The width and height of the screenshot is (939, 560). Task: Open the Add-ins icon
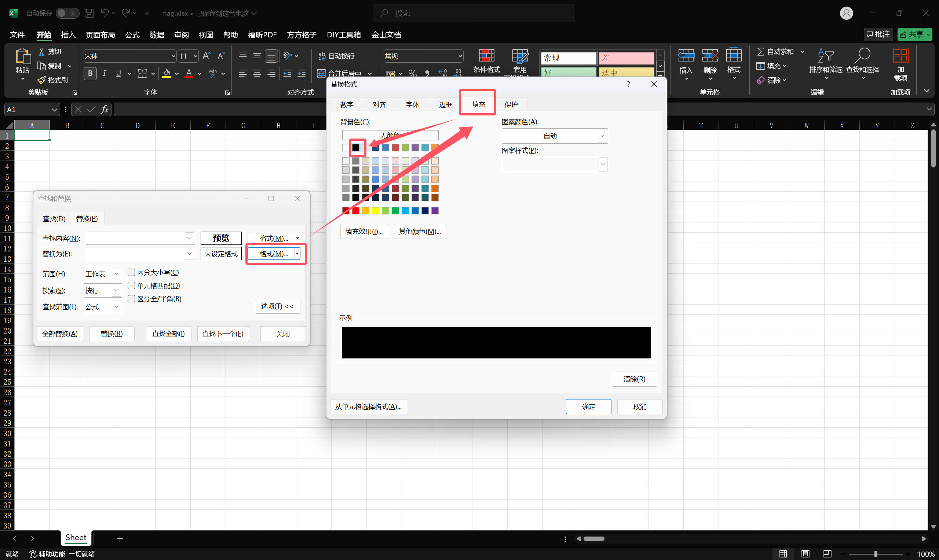(900, 55)
